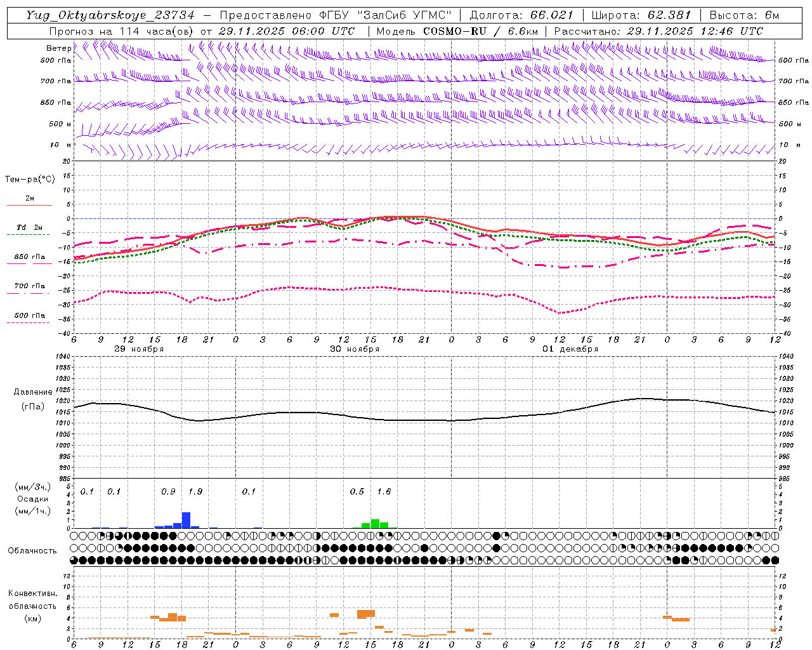
Task: Click the 01 декабря date label
Action: (570, 349)
